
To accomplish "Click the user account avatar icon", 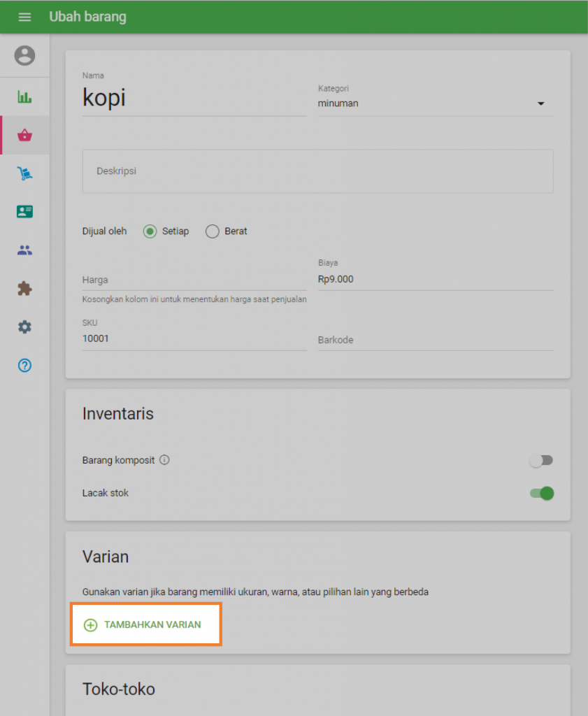I will point(24,55).
